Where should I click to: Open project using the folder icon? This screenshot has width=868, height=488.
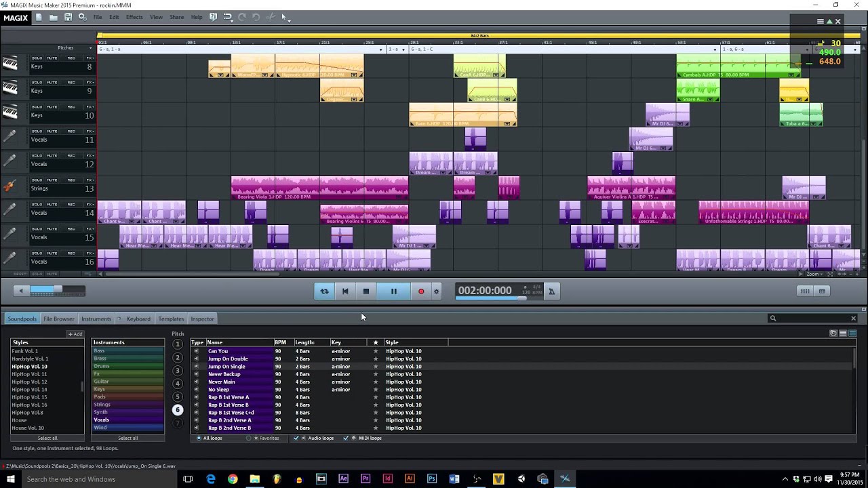[x=54, y=17]
